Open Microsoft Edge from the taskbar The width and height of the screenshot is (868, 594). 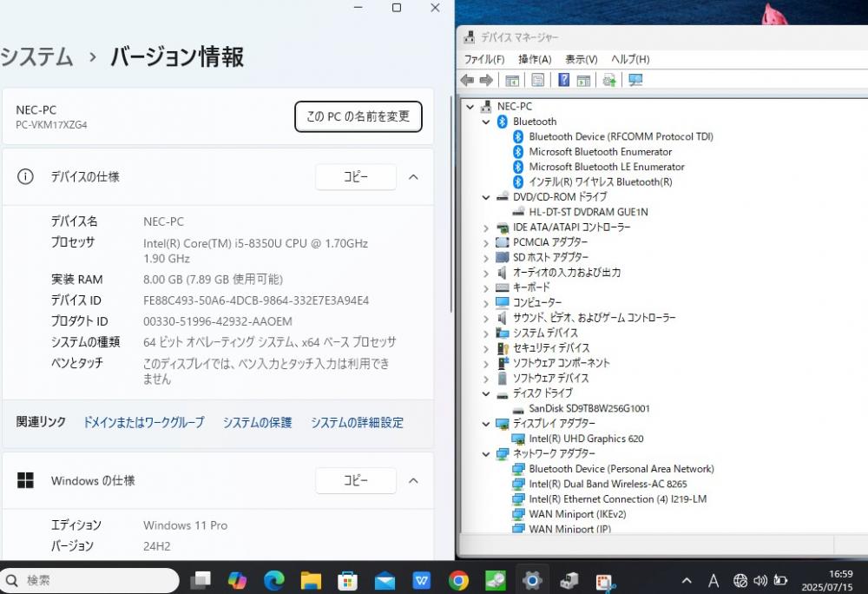click(274, 580)
